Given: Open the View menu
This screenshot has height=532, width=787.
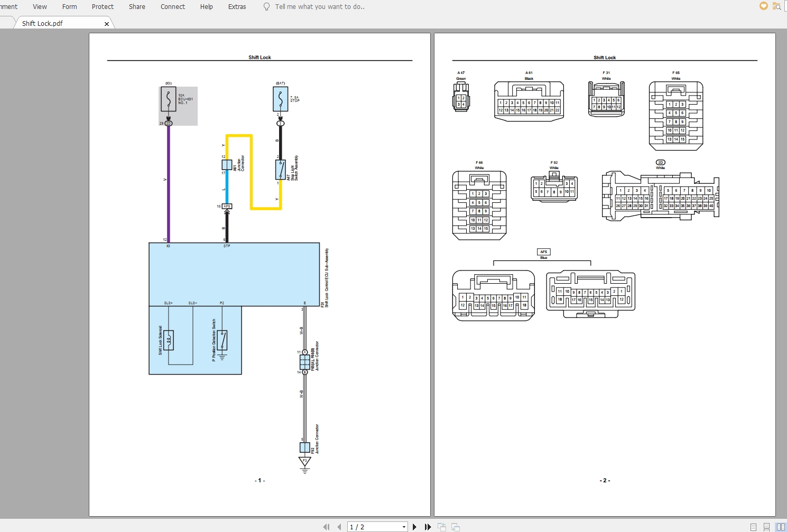Looking at the screenshot, I should (40, 7).
